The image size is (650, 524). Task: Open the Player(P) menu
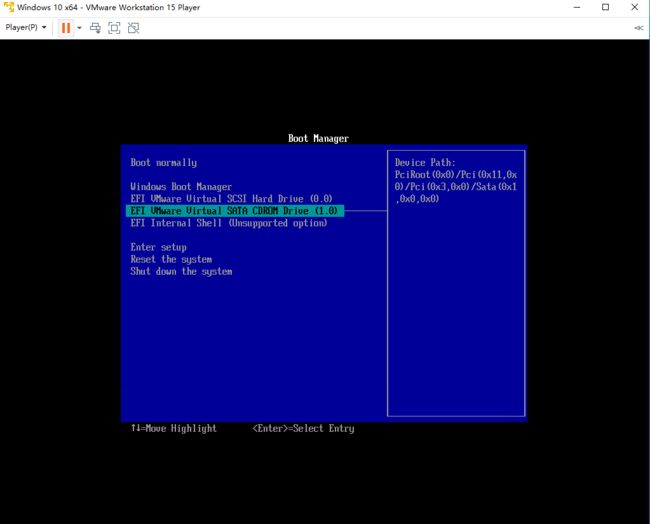[26, 28]
